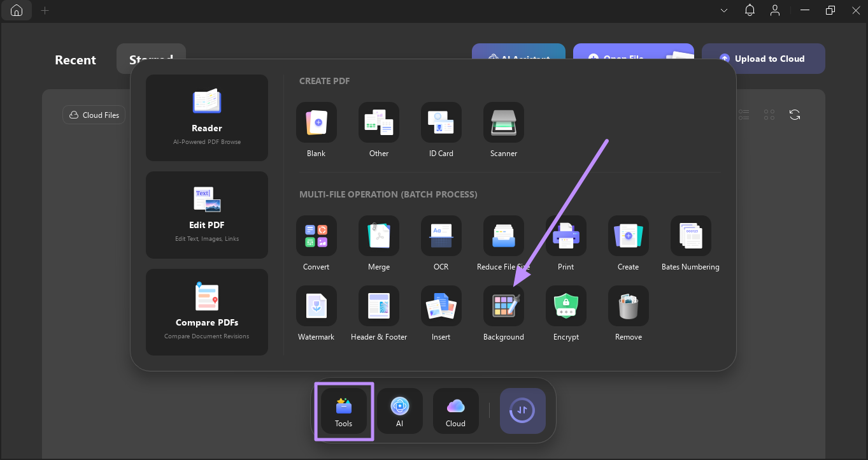Switch to the Stored tab
This screenshot has height=460, width=868.
pos(151,56)
